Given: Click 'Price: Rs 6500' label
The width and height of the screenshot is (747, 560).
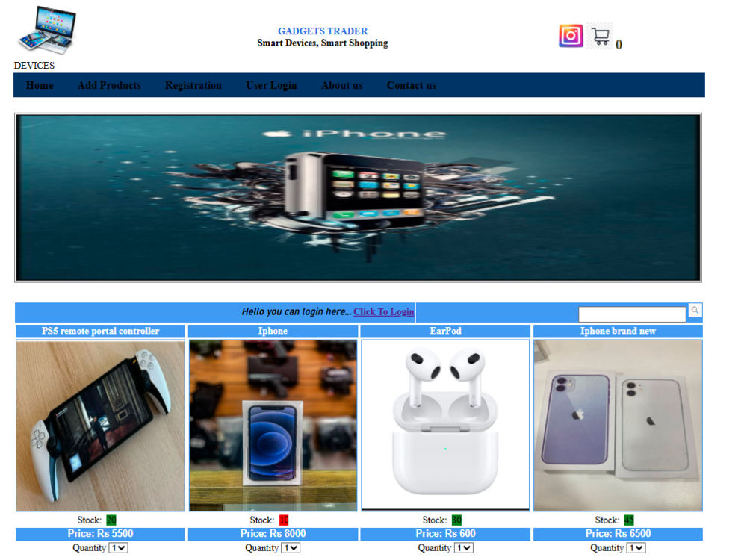Looking at the screenshot, I should point(618,534).
